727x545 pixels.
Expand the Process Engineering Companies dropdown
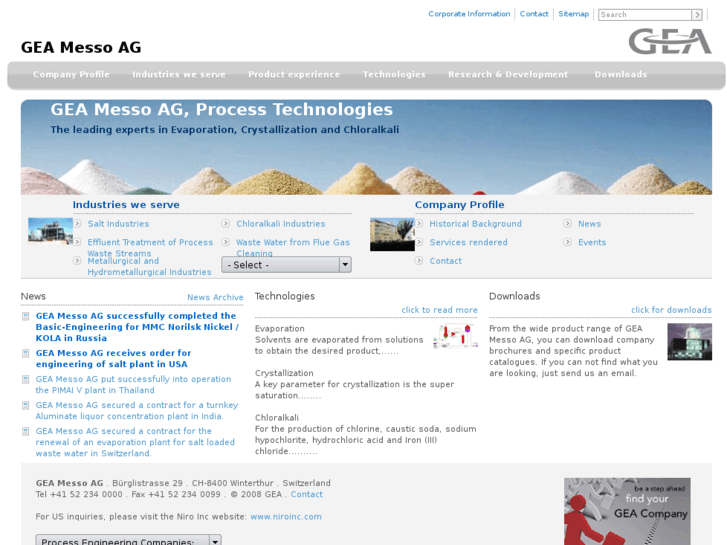[x=128, y=540]
